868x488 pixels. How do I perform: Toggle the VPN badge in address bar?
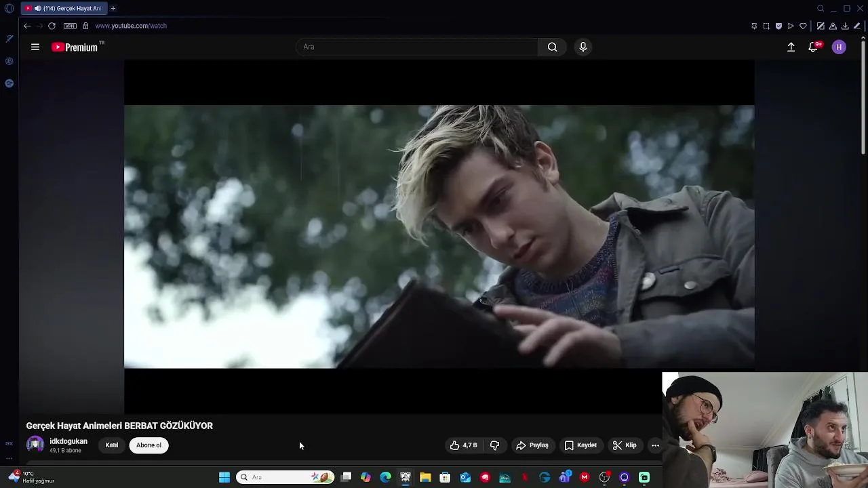click(x=70, y=26)
